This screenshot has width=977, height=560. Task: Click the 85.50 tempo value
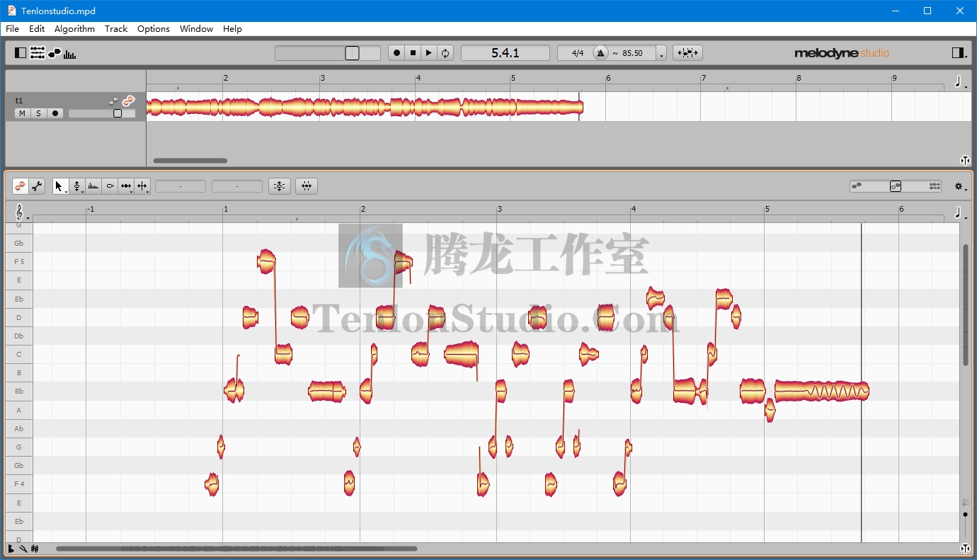(x=632, y=53)
